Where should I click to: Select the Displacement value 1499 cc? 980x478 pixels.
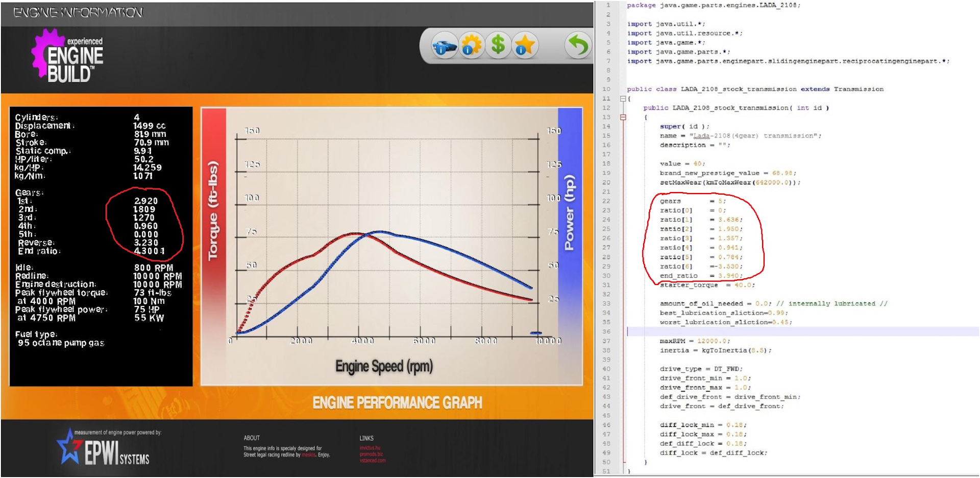tap(150, 126)
